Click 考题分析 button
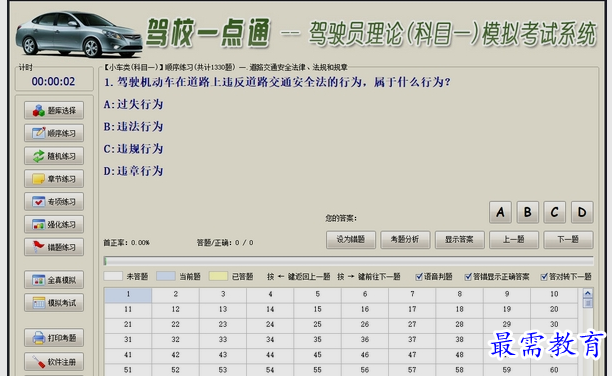The height and width of the screenshot is (376, 612). click(x=405, y=240)
